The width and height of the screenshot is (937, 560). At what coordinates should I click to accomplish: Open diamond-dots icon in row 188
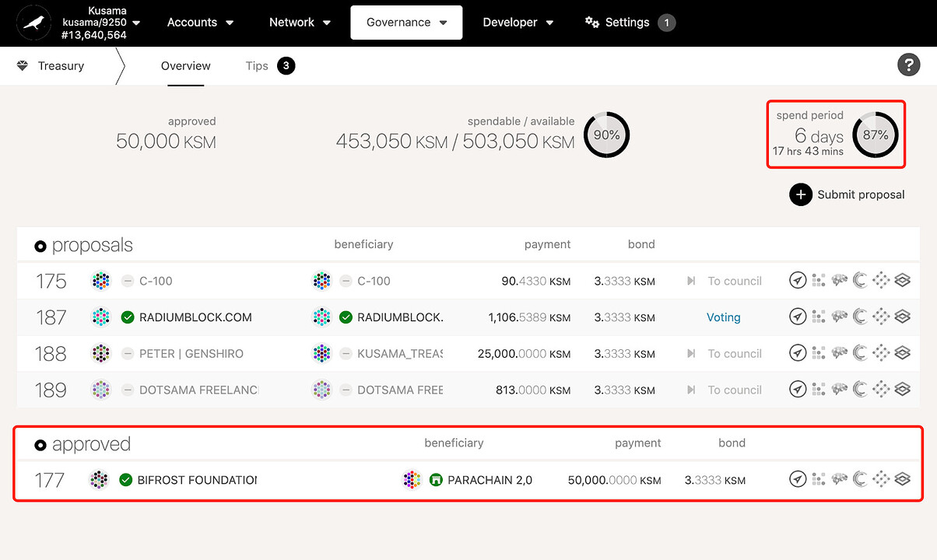[881, 353]
